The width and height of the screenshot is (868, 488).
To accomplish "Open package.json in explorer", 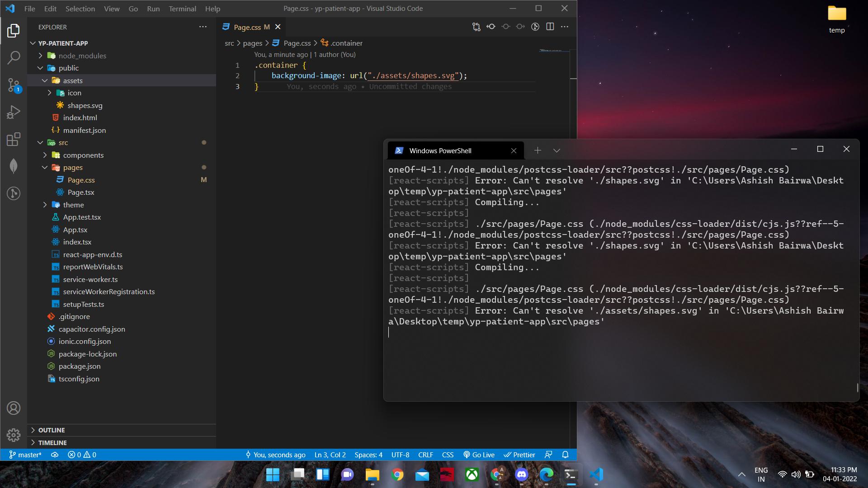I will coord(121,366).
